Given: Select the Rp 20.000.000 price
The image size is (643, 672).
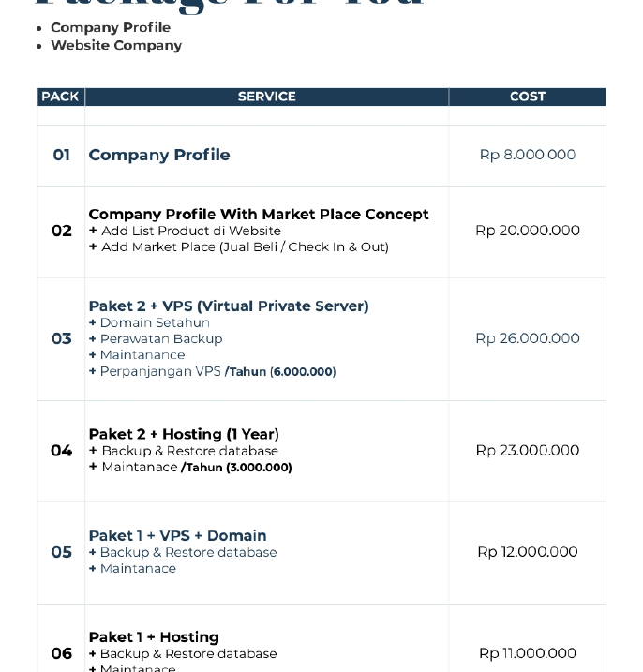Looking at the screenshot, I should point(527,231).
